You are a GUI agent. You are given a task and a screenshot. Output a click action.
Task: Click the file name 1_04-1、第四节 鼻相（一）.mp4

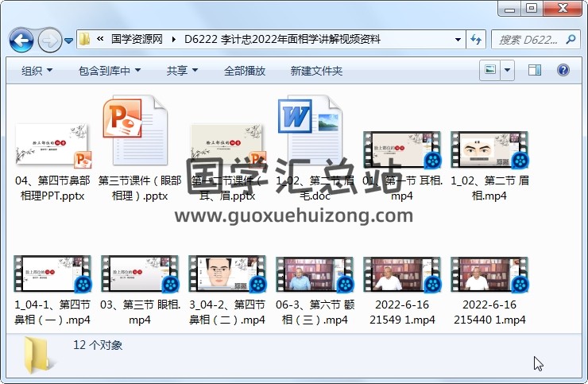click(52, 312)
